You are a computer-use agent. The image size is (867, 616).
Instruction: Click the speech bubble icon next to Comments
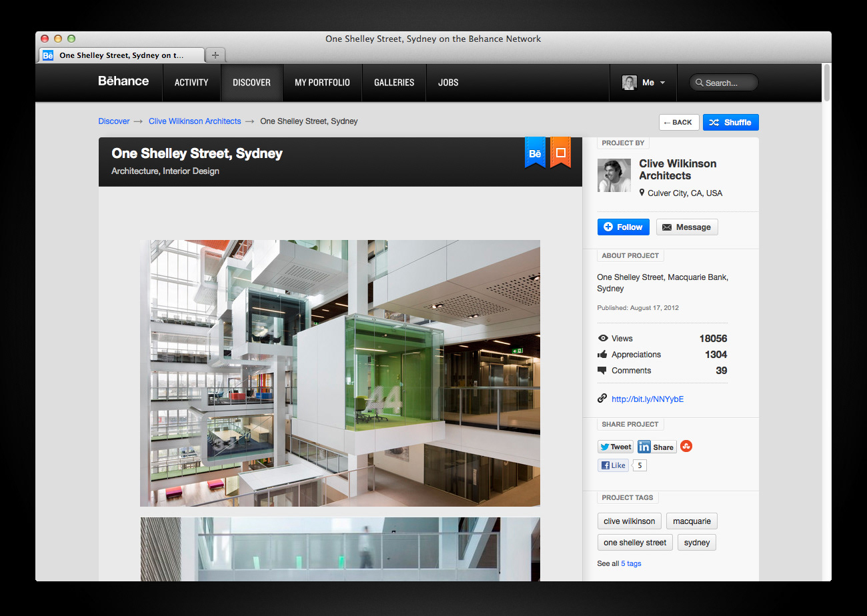click(x=602, y=371)
